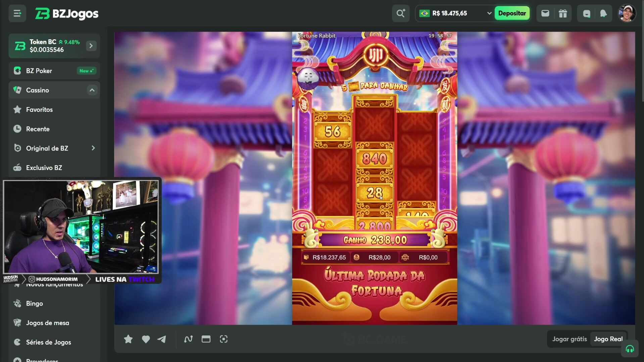The width and height of the screenshot is (644, 362).
Task: Enter fullscreen with the frame icon
Action: click(224, 339)
